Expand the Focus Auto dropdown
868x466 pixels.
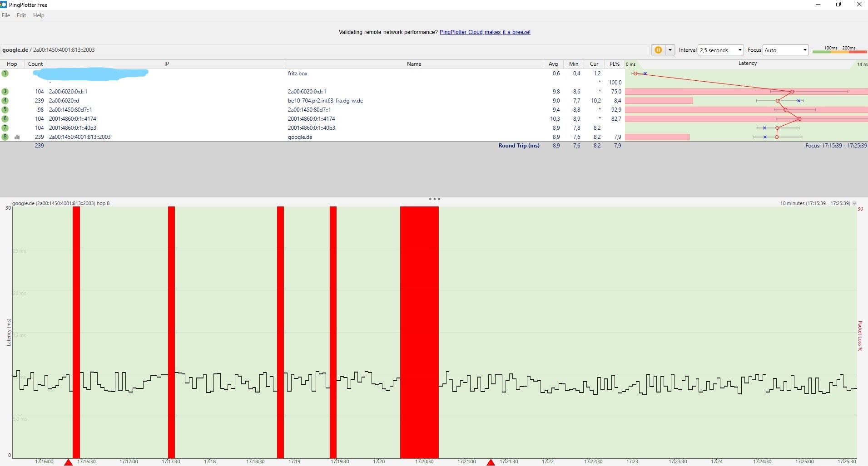point(786,50)
